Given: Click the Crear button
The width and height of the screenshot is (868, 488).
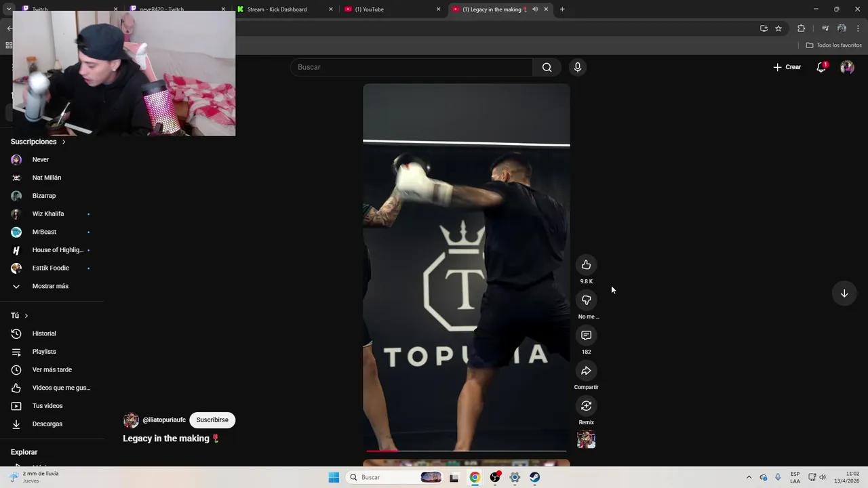Looking at the screenshot, I should (x=787, y=67).
